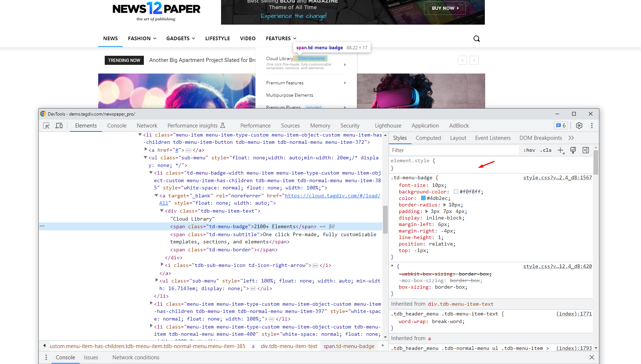Viewport: 641px width, 364px height.
Task: Open the console drawer three-dot menu
Action: click(x=46, y=357)
